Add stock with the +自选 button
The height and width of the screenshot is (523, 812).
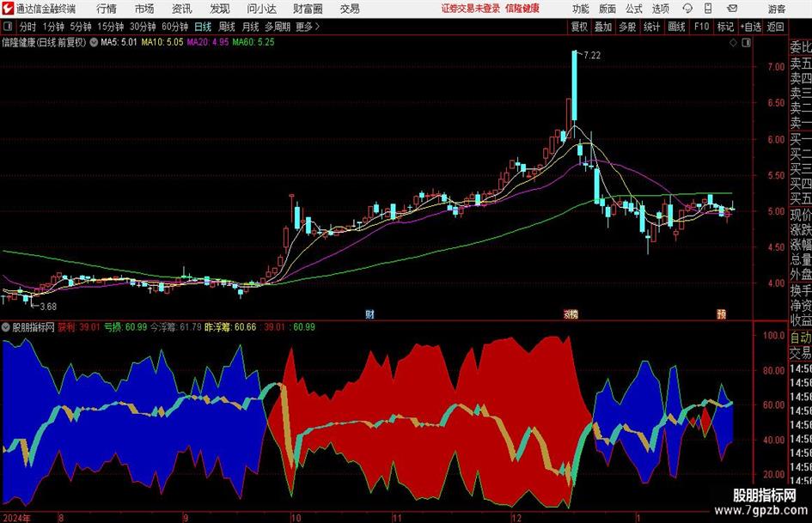coord(750,27)
